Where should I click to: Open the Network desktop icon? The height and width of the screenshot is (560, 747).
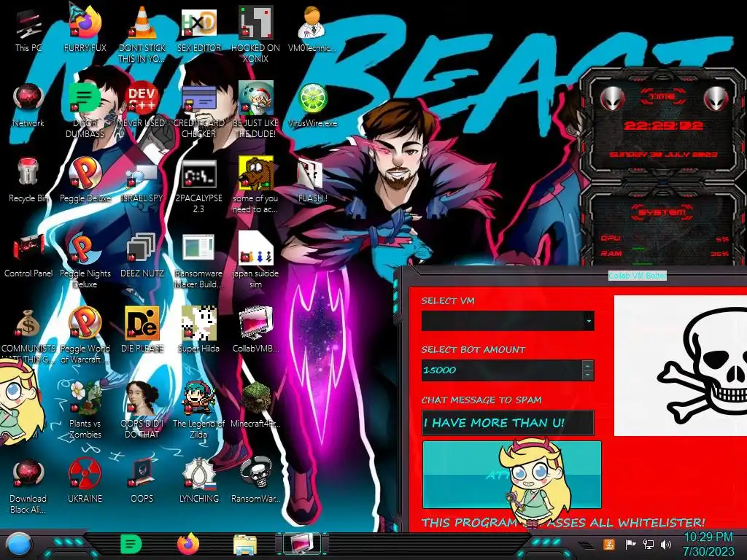coord(28,105)
